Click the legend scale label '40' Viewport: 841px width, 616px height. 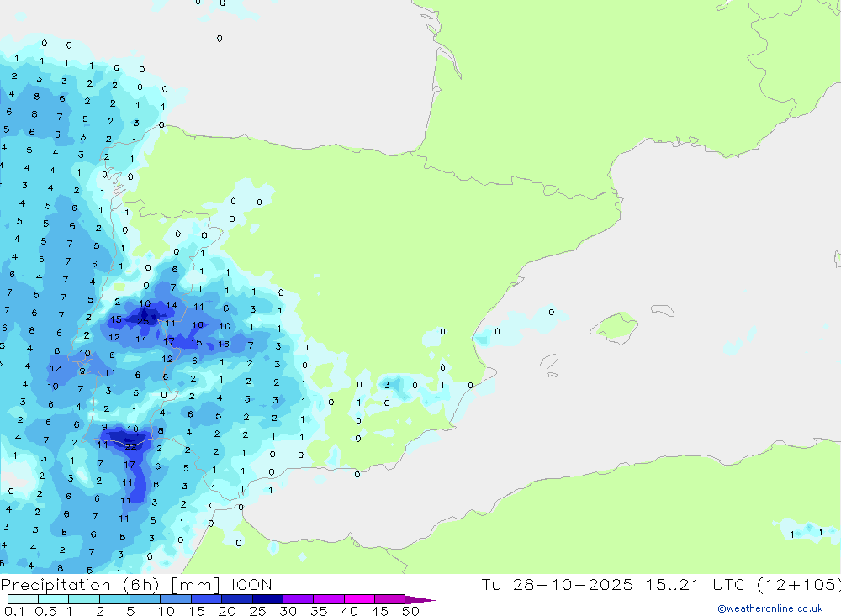pyautogui.click(x=349, y=611)
